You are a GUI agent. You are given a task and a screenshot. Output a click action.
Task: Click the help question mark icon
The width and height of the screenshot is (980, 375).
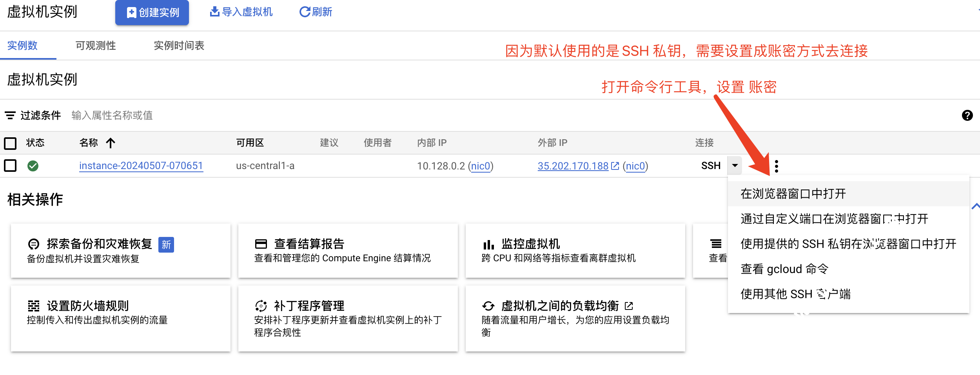[967, 115]
